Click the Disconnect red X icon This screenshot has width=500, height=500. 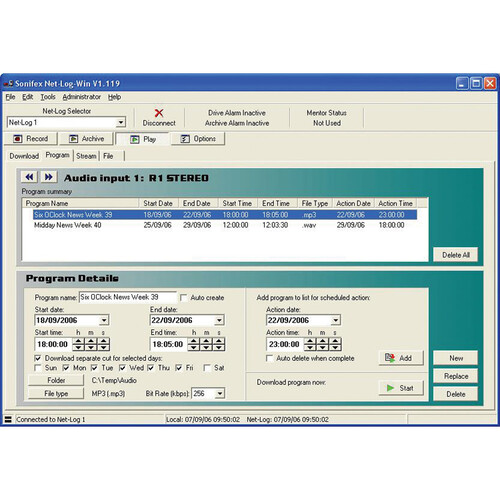point(159,113)
